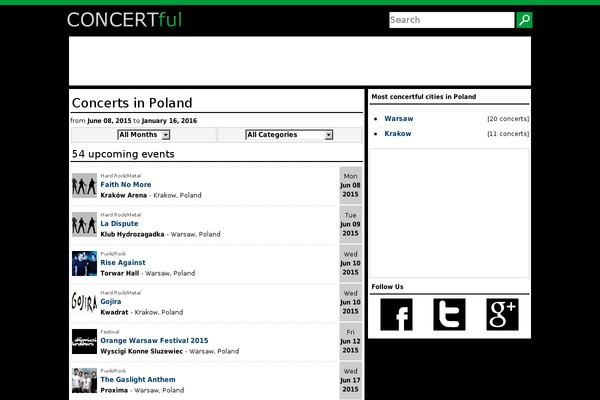Expand the All Categories dropdown
This screenshot has height=400, width=600.
click(x=289, y=135)
